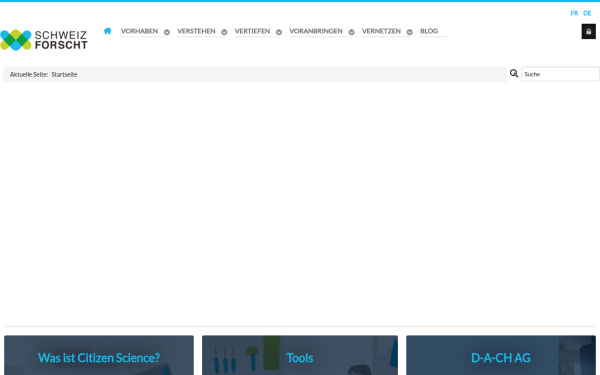The width and height of the screenshot is (600, 375).
Task: Switch language to FR
Action: click(x=574, y=13)
